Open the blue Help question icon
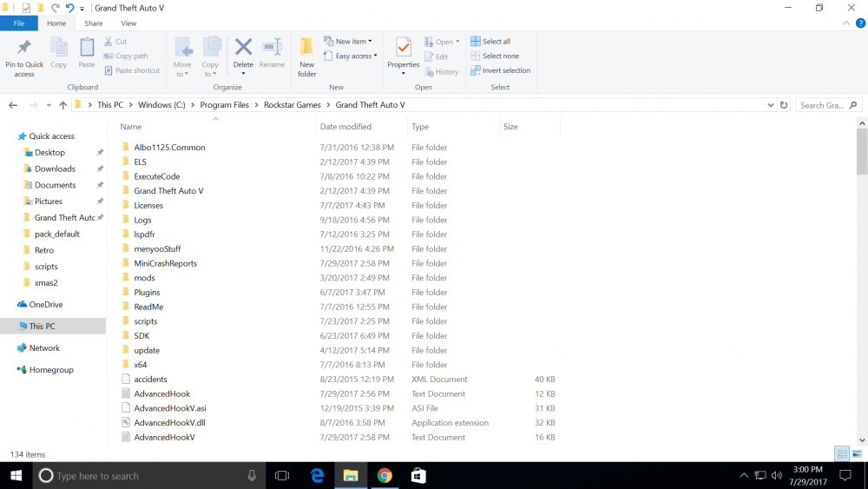Screen dimensions: 868x489 point(860,23)
